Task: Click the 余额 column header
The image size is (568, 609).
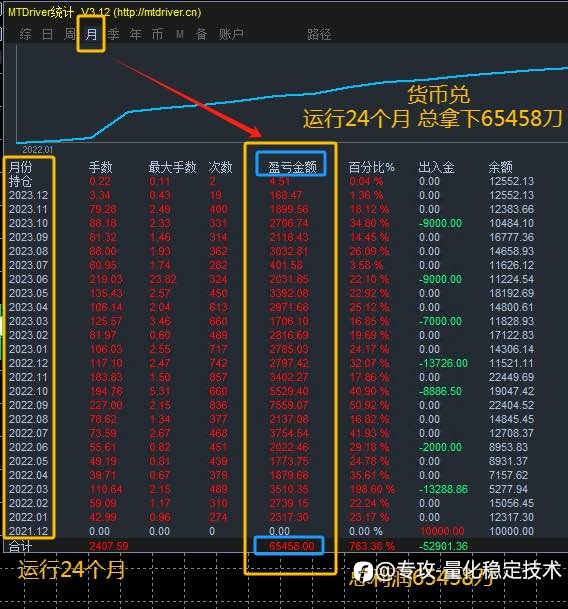Action: point(500,167)
